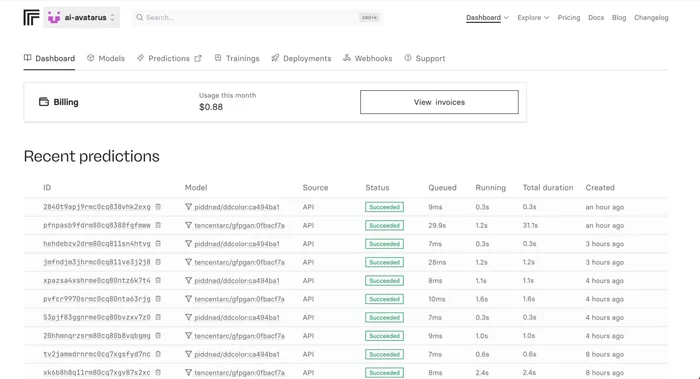Click the model icon in the 20hhmnqrzsrm row
Viewport: 700px width, 379px height.
(188, 335)
